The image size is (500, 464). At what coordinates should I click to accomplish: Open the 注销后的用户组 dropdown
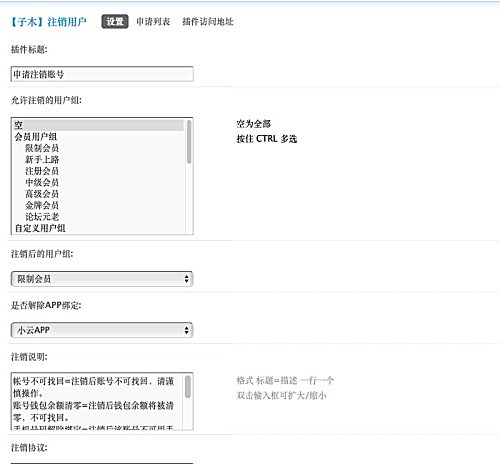pyautogui.click(x=102, y=279)
